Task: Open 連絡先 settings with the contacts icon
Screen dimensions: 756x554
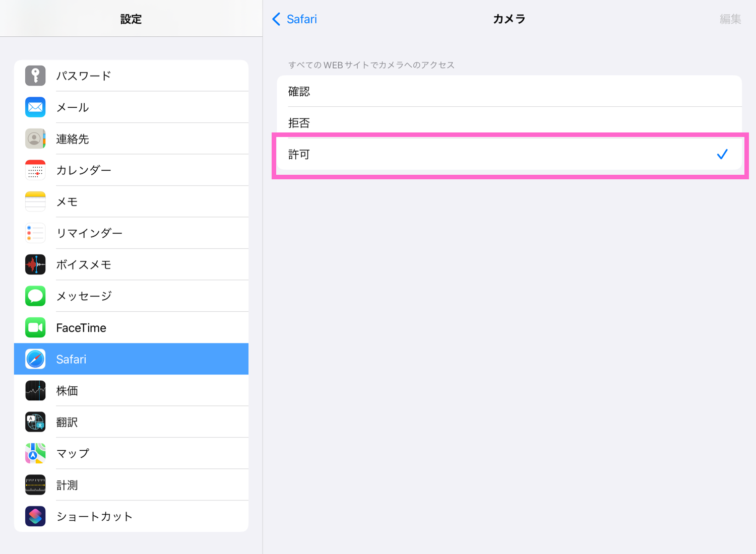Action: tap(35, 138)
